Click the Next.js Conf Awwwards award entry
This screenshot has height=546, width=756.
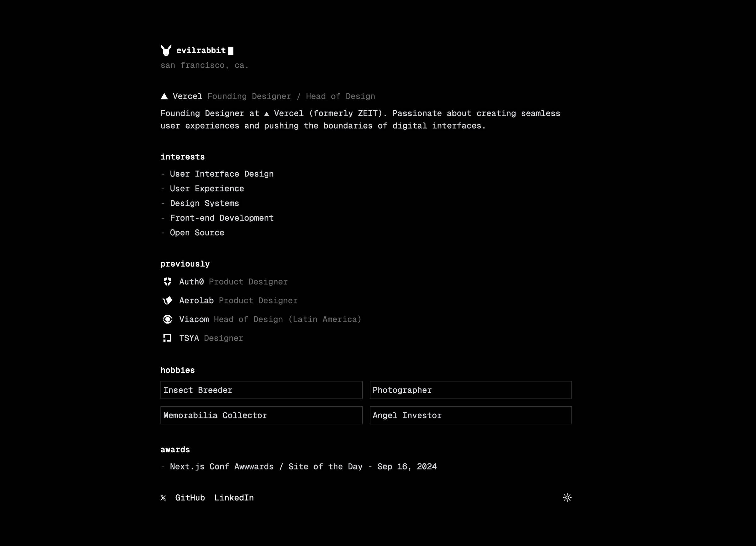click(303, 467)
